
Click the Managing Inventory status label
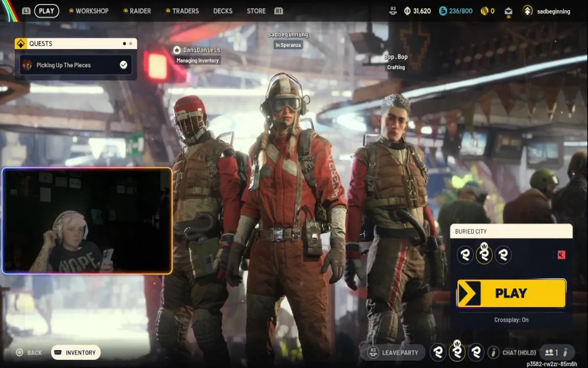(x=198, y=60)
